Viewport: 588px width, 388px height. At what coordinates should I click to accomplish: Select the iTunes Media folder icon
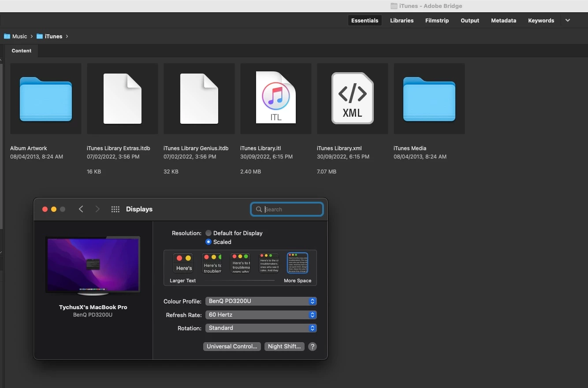[x=429, y=99]
